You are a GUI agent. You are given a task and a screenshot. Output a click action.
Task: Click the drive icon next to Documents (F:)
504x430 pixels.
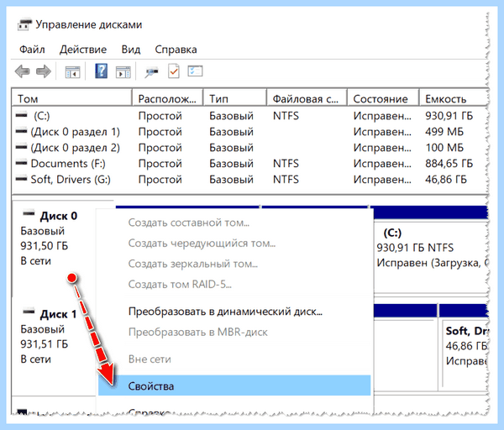(22, 163)
